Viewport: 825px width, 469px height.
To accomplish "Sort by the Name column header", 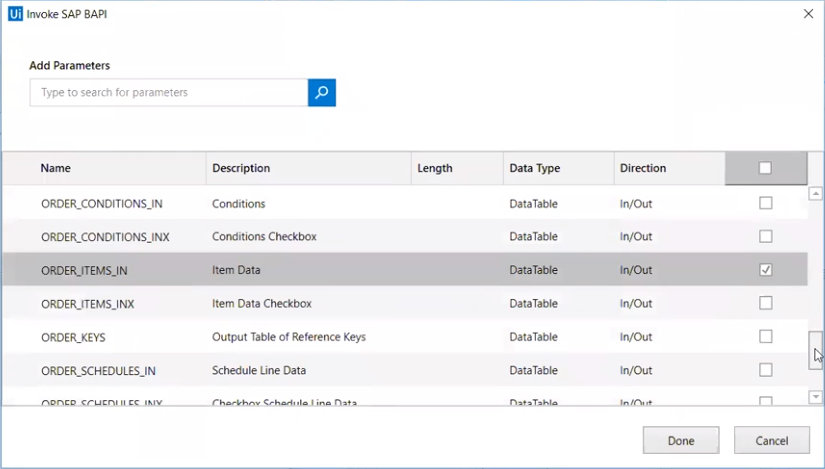I will click(x=104, y=168).
